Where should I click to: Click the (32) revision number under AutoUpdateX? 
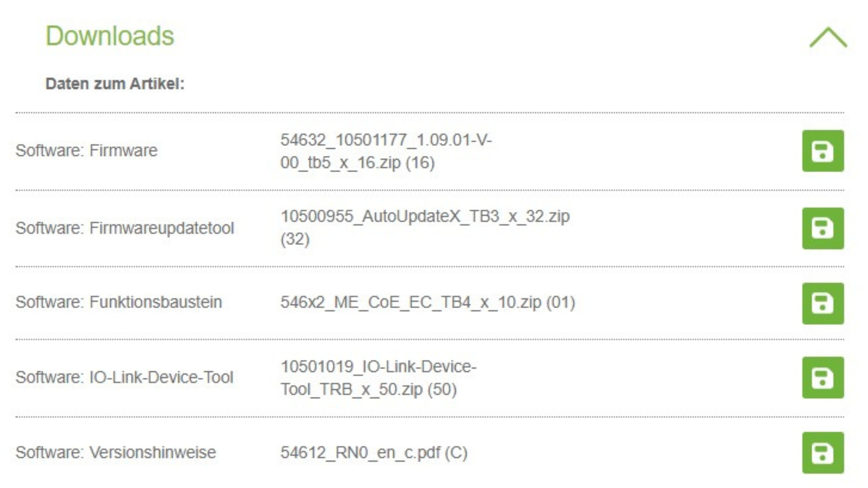pyautogui.click(x=295, y=239)
